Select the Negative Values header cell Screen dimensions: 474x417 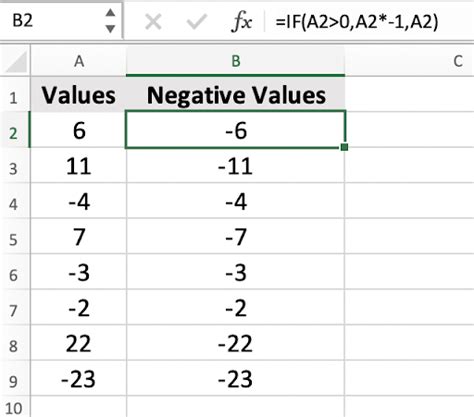[236, 94]
